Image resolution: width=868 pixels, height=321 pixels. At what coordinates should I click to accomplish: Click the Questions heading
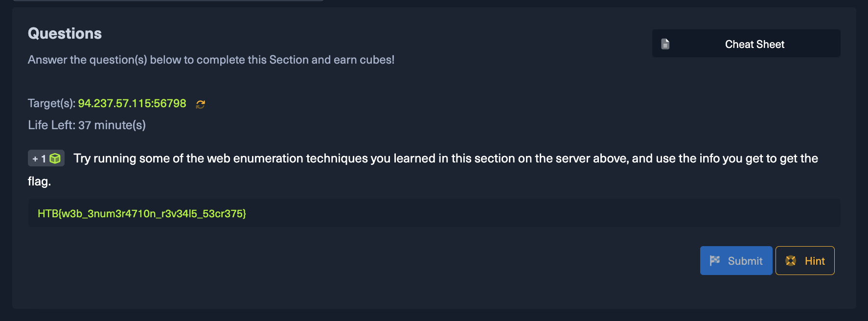(65, 33)
